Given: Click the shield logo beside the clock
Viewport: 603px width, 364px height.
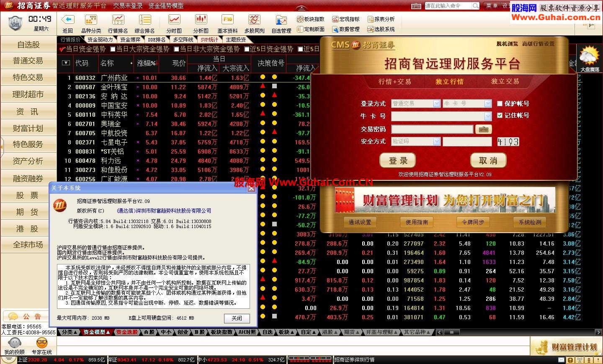Looking at the screenshot, I should 15,23.
